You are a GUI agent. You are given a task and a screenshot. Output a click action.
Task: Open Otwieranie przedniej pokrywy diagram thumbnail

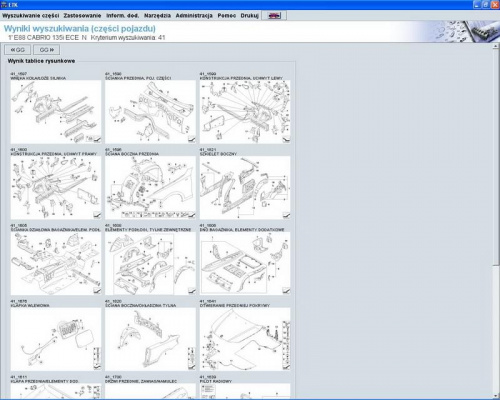point(245,339)
